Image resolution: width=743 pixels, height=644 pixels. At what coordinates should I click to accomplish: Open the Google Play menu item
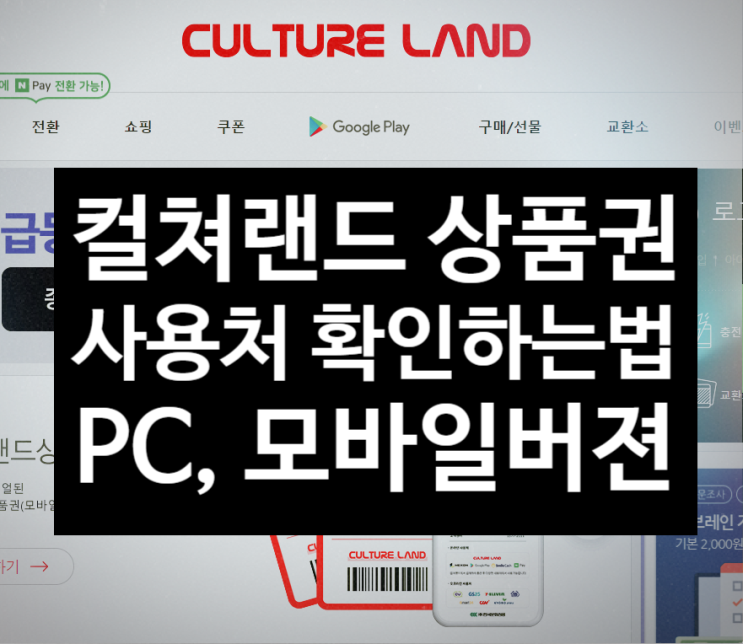[359, 127]
